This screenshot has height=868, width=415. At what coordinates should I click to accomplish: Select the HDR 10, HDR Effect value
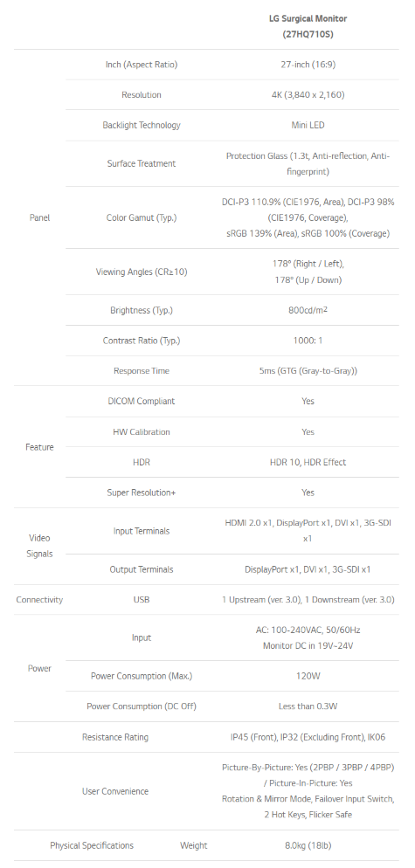tap(308, 462)
